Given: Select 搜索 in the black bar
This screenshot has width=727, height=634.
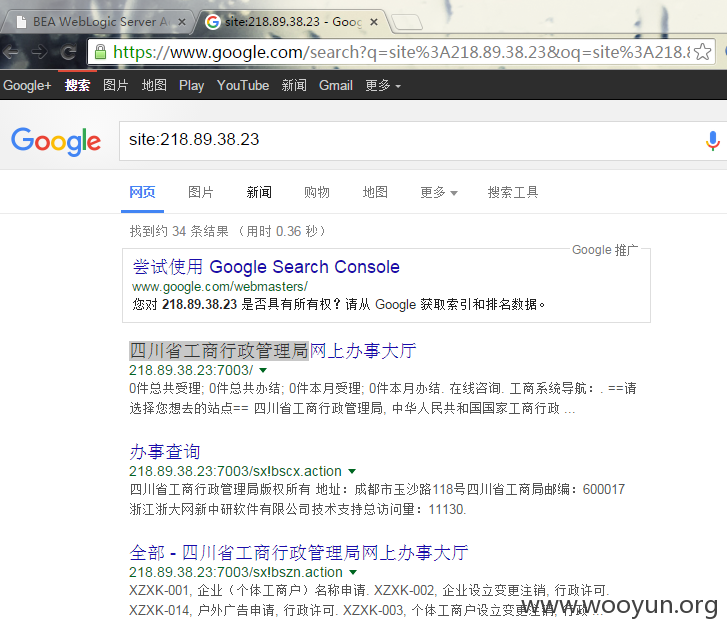Looking at the screenshot, I should pos(77,85).
